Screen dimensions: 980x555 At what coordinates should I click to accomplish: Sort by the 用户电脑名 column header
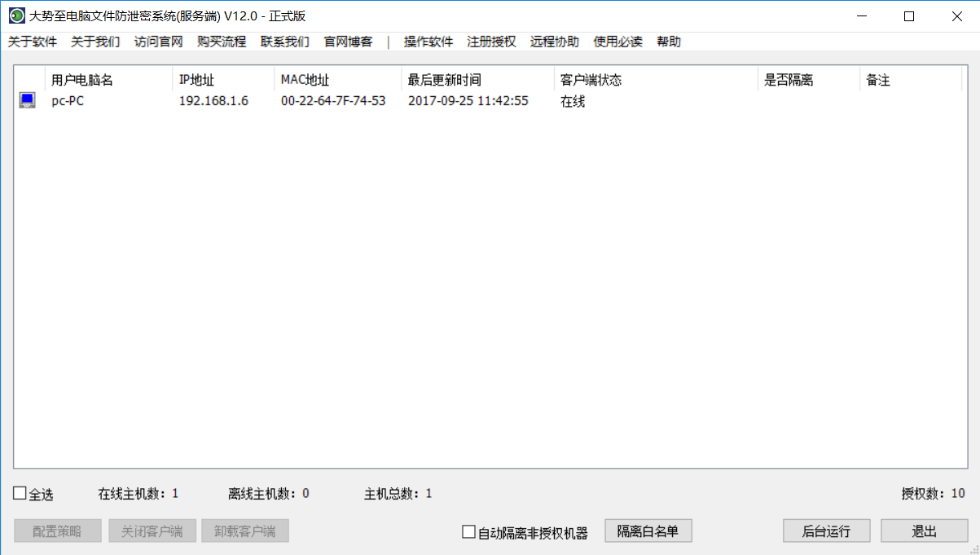click(81, 80)
